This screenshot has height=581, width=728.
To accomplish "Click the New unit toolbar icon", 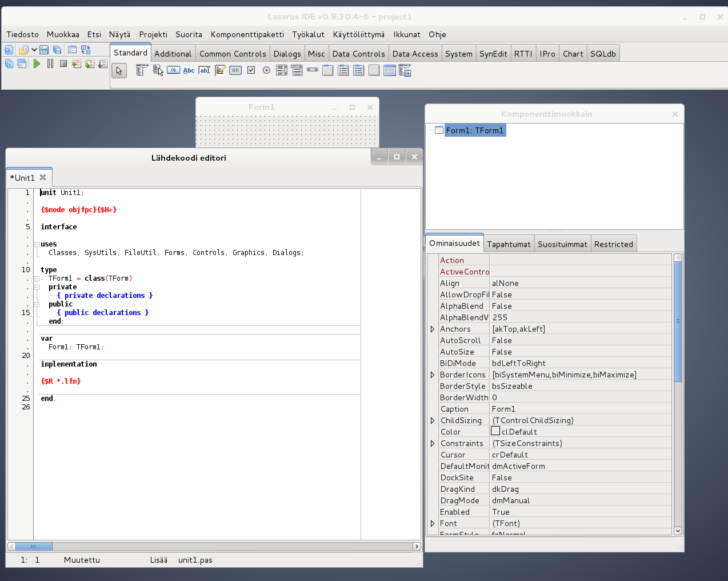I will coord(9,50).
